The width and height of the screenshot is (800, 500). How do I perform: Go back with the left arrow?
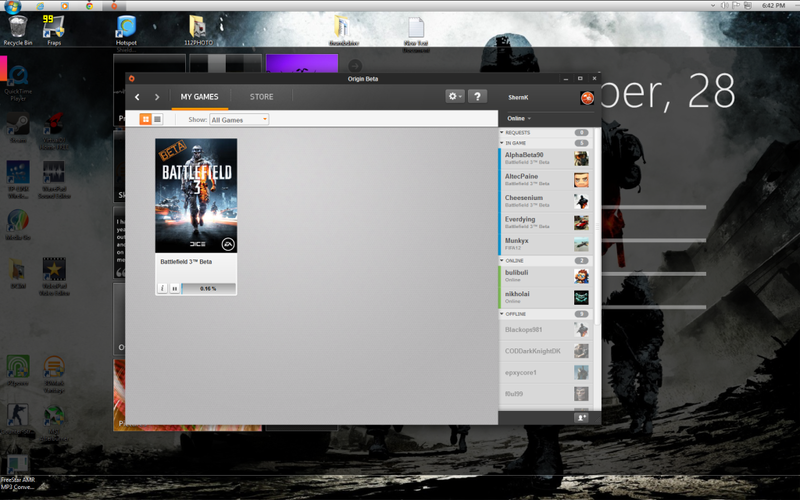(138, 97)
